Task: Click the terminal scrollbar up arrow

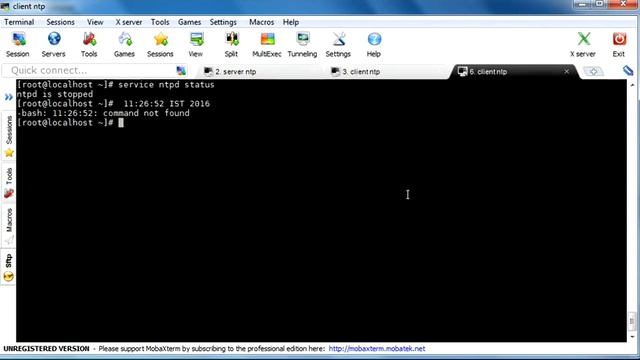Action: coord(632,85)
